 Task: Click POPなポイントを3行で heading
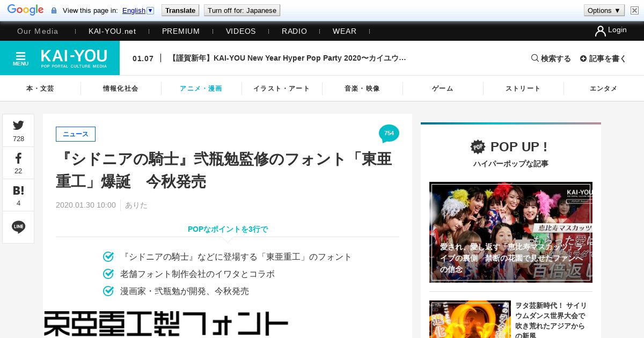(x=228, y=229)
